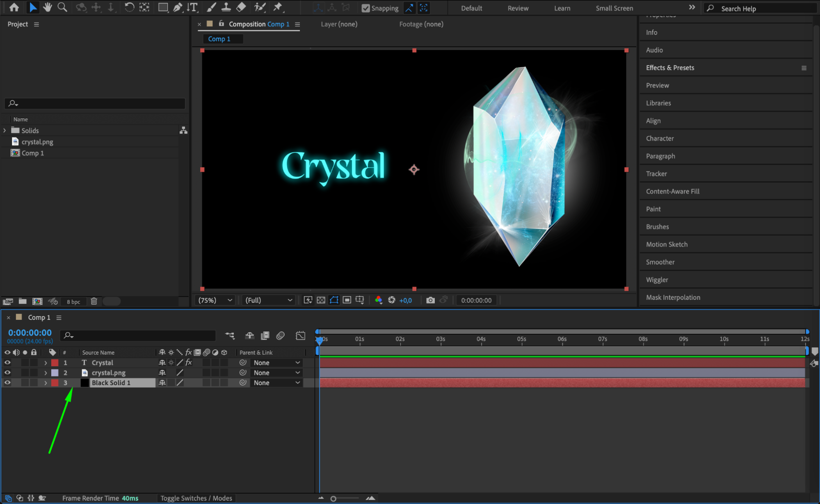Click the red label swatch of crystal.png layer
Viewport: 820px width, 504px height.
tap(55, 373)
